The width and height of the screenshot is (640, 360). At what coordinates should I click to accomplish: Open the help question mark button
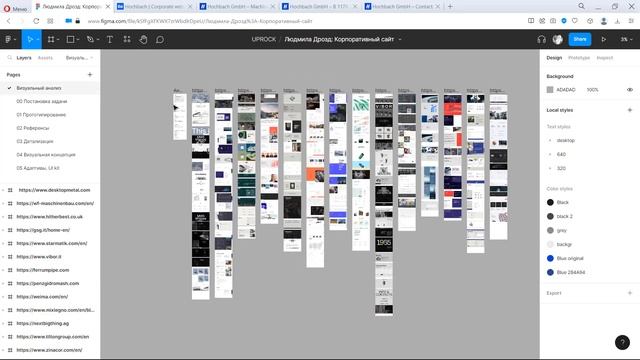pos(622,342)
